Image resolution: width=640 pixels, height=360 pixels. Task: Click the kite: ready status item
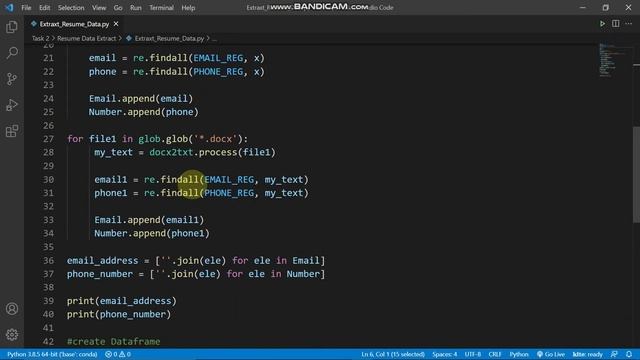[x=587, y=354]
